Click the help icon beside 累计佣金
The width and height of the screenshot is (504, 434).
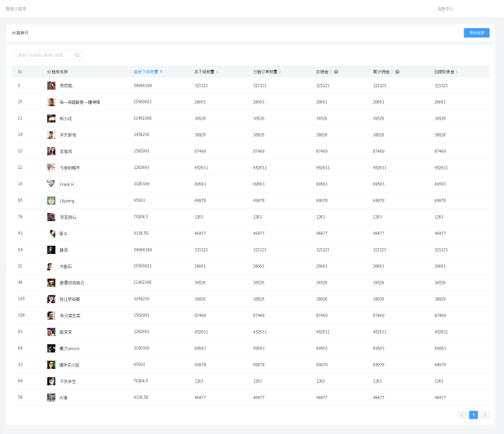(397, 72)
